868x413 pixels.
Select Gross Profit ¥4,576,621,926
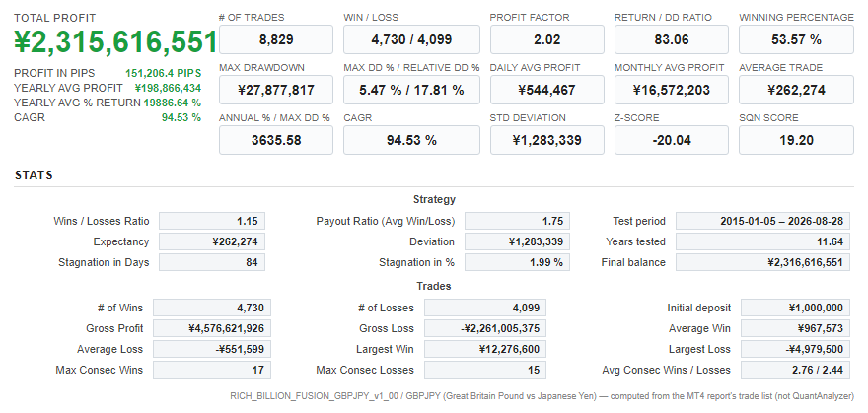212,328
